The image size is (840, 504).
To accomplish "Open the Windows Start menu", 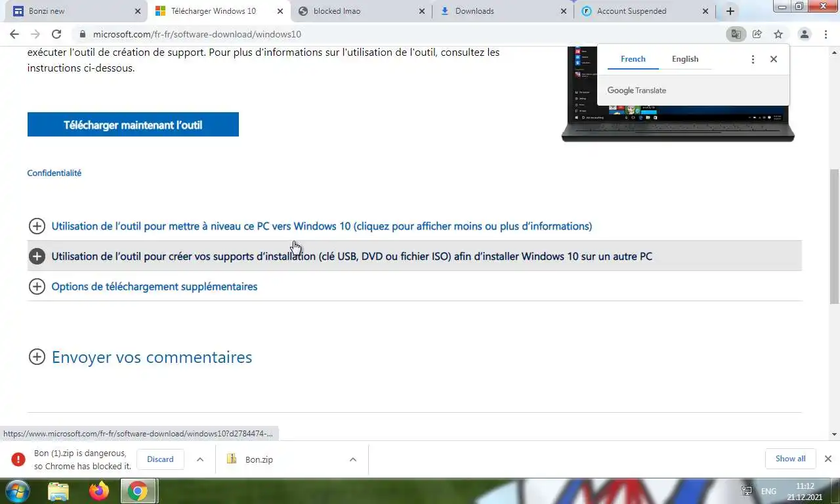I will coord(18,491).
